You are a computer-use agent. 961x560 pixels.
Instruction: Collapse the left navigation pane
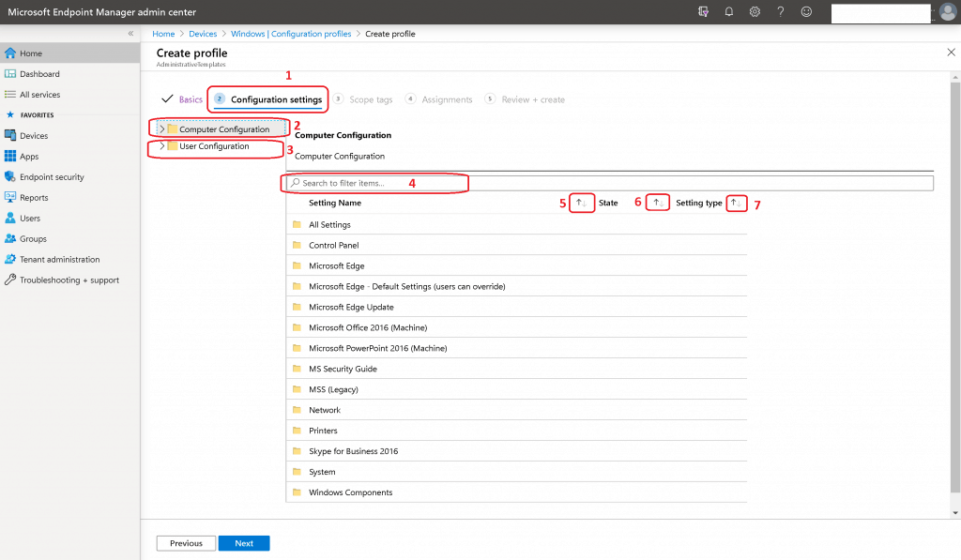(x=130, y=32)
